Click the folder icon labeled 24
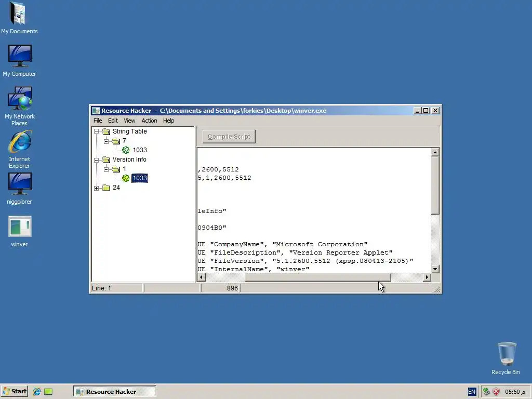Image resolution: width=532 pixels, height=399 pixels. 106,188
